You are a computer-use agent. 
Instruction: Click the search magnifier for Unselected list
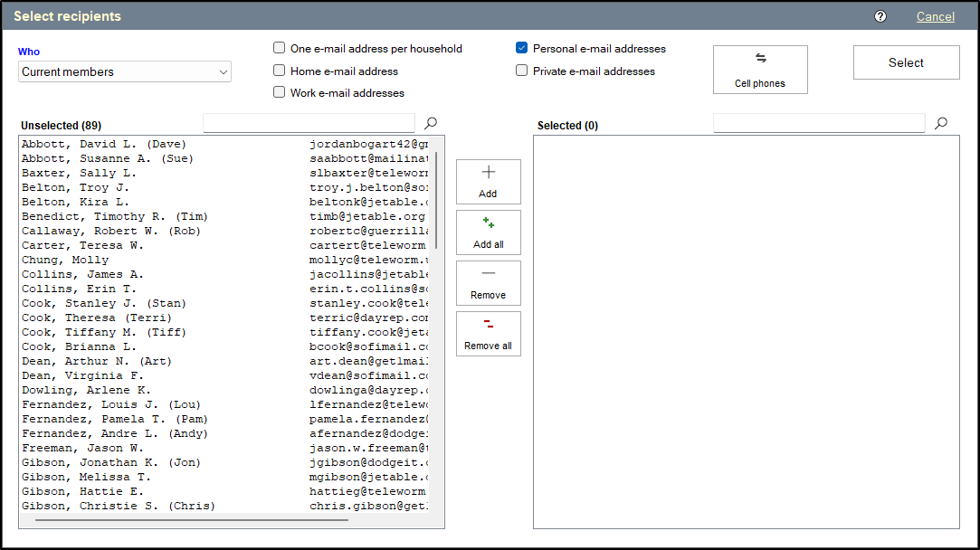432,123
